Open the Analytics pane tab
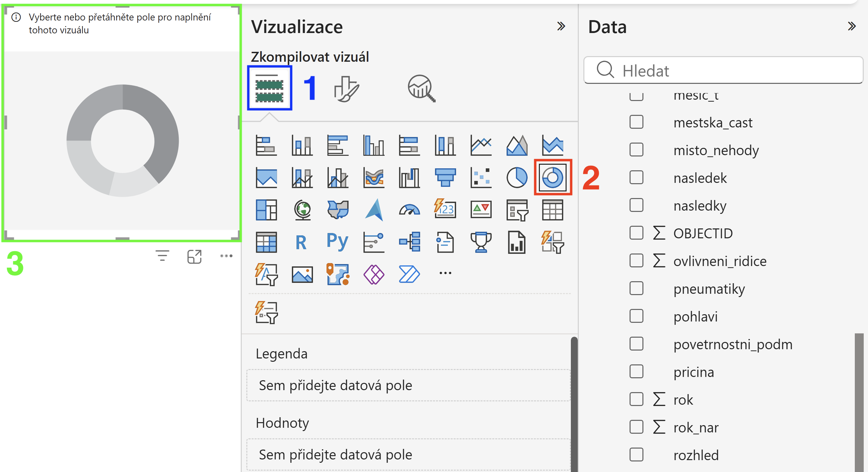Screen dimensions: 868x472 point(421,88)
